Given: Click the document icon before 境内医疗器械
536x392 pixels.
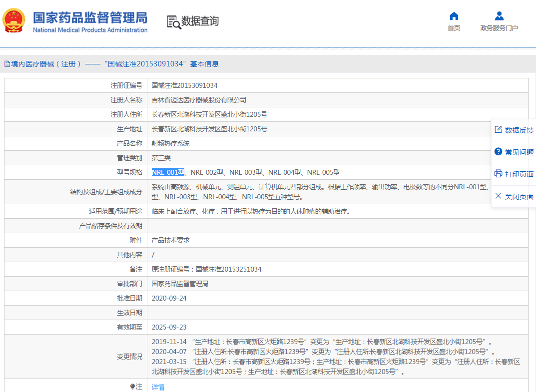Looking at the screenshot, I should pos(7,64).
